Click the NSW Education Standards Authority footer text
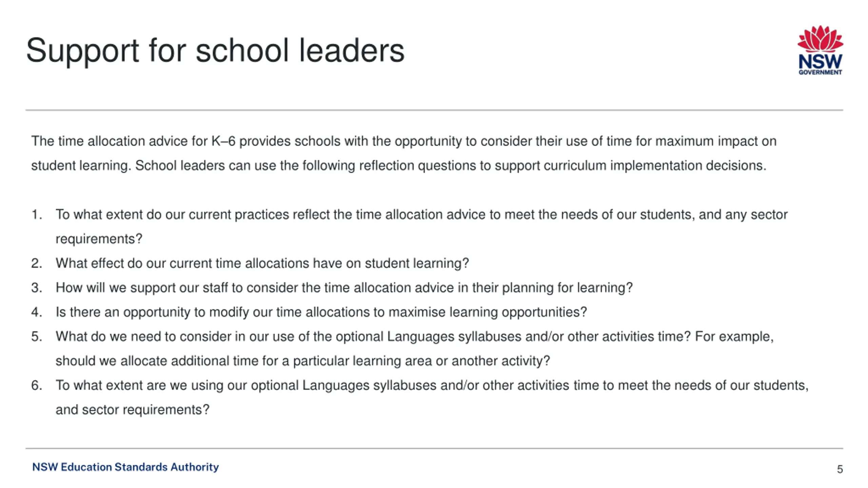Screen dimensions: 868x488 [125, 467]
